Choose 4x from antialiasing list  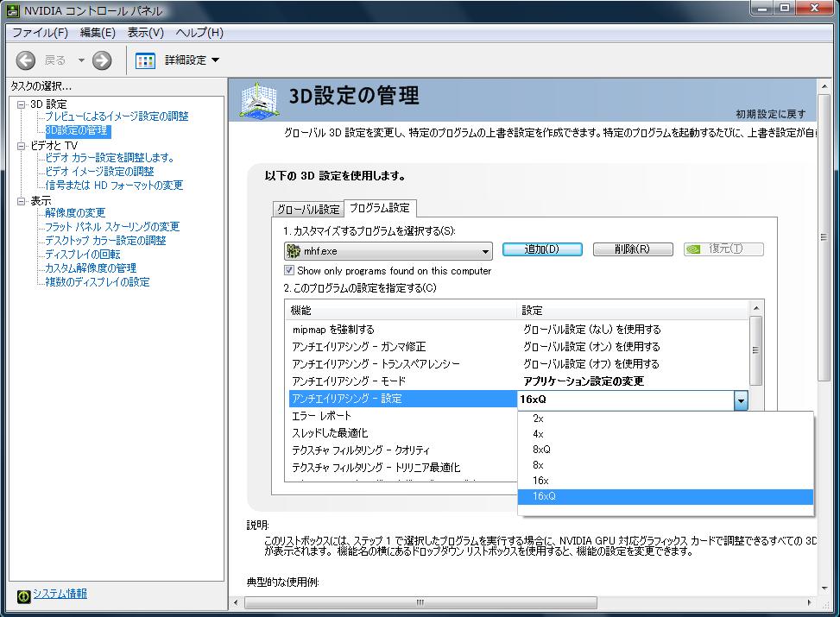coord(666,434)
